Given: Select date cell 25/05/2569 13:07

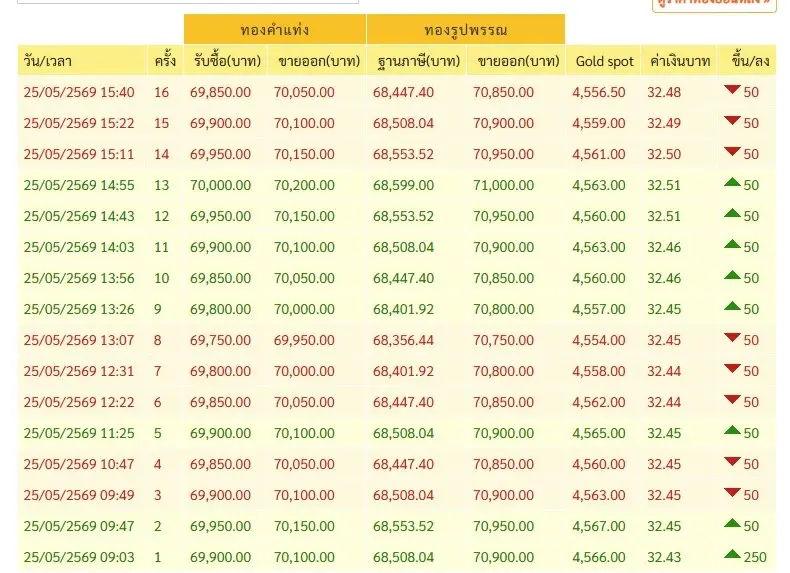Looking at the screenshot, I should point(79,340).
